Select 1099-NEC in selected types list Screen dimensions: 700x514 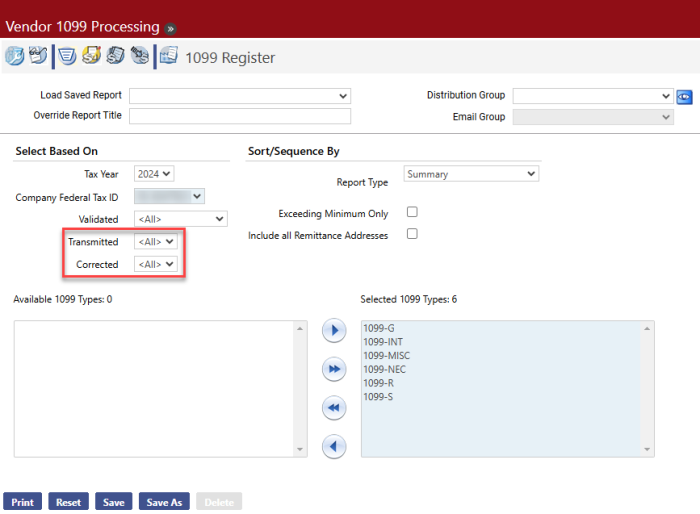[501, 369]
